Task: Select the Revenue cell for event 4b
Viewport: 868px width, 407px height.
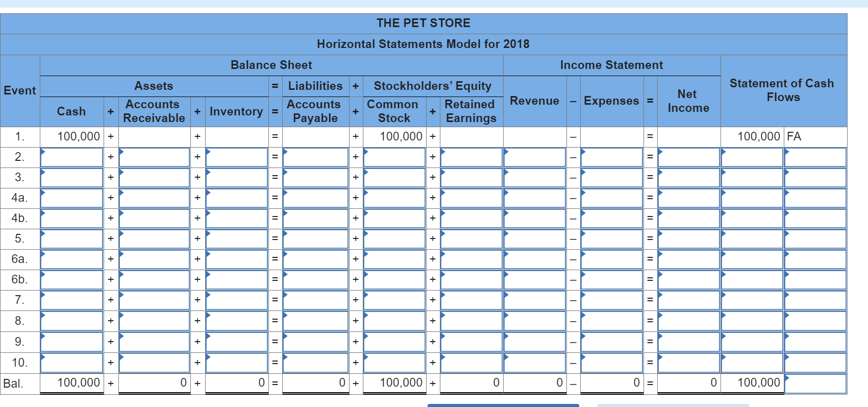Action: click(535, 219)
